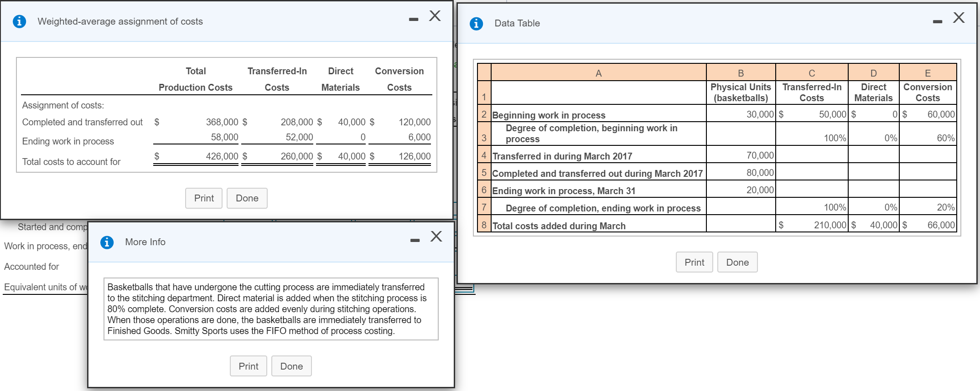
Task: Minimize the Data Table dialog
Action: click(x=938, y=21)
